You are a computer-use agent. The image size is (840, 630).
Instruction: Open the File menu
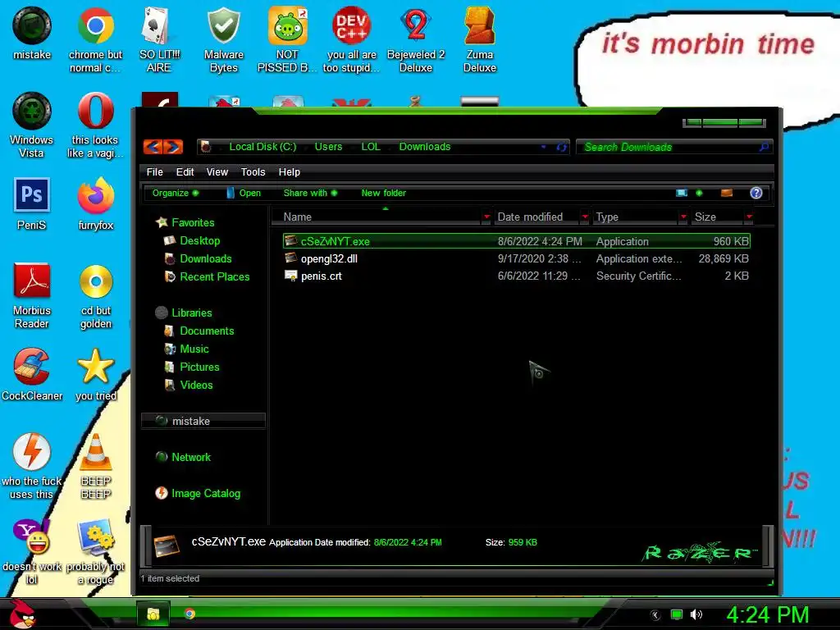click(154, 172)
